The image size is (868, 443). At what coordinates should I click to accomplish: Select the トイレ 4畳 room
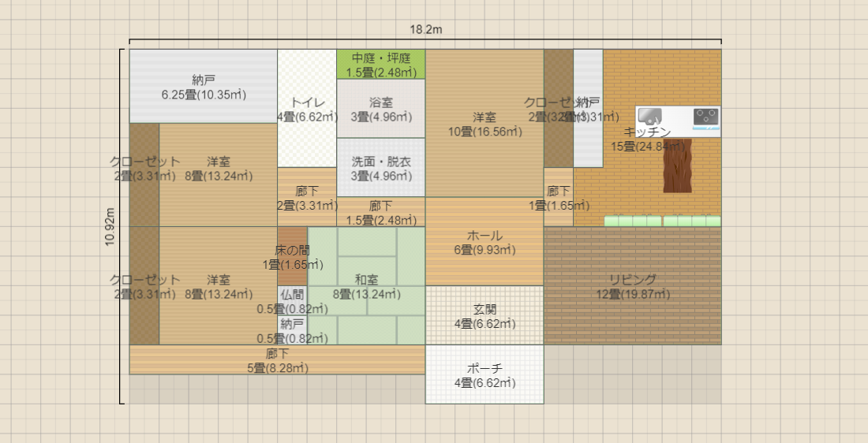pyautogui.click(x=307, y=109)
